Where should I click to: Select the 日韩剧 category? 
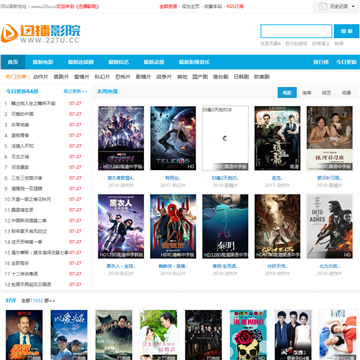click(x=241, y=77)
